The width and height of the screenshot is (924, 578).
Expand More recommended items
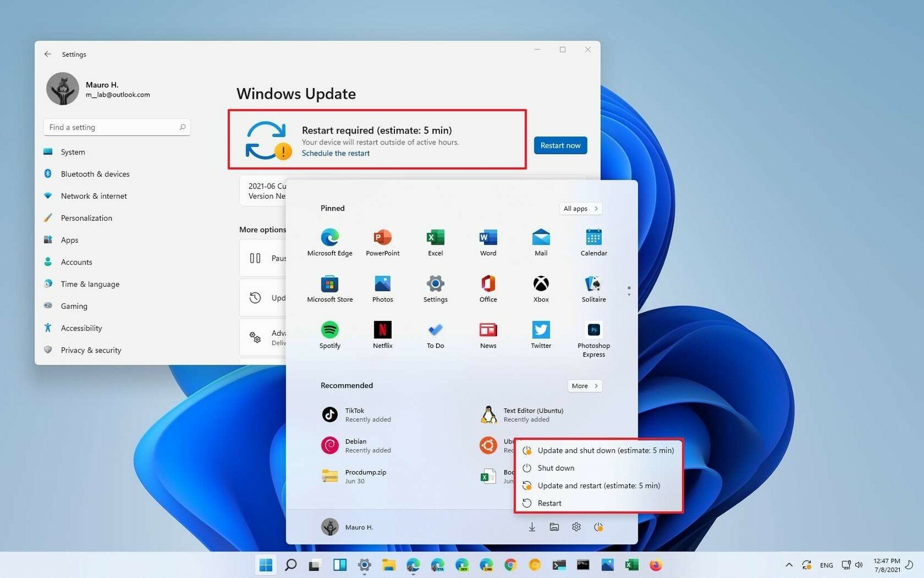(584, 386)
